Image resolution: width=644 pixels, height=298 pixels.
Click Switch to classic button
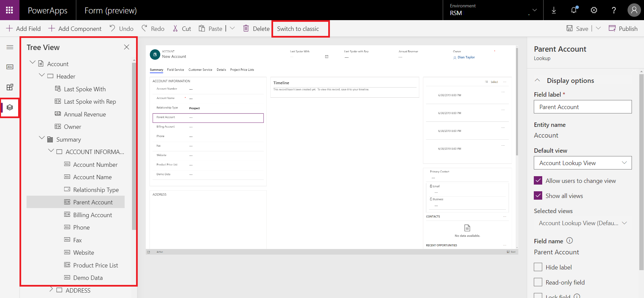(298, 29)
